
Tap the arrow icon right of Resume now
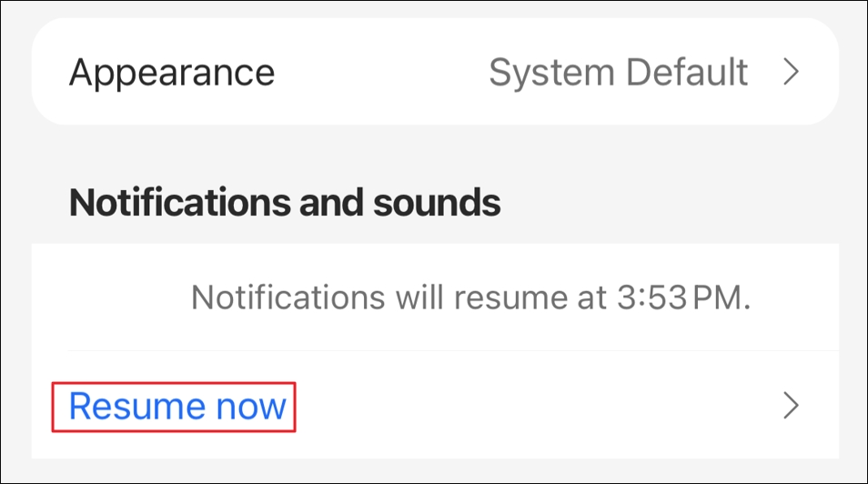[x=792, y=406]
